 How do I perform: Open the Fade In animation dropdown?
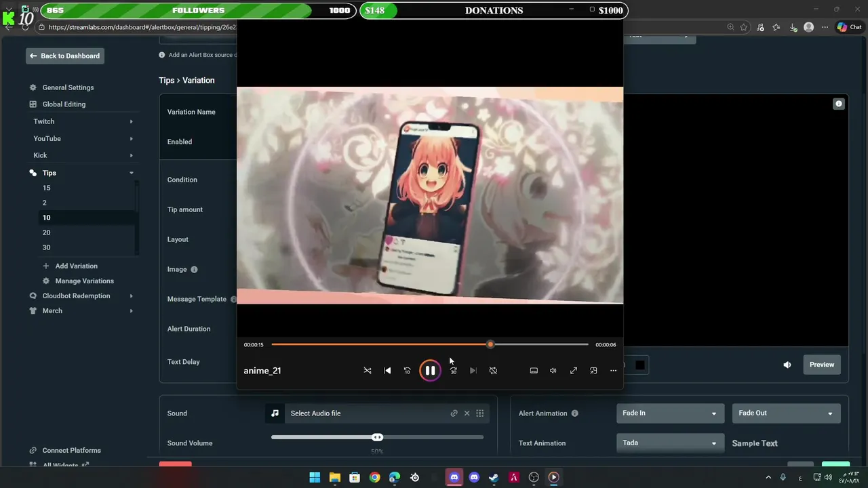(x=669, y=413)
